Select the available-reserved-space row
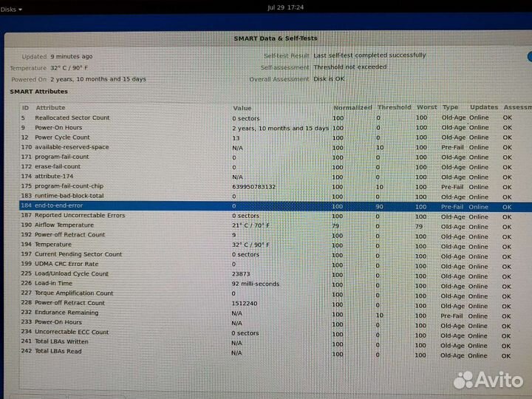 (276, 147)
